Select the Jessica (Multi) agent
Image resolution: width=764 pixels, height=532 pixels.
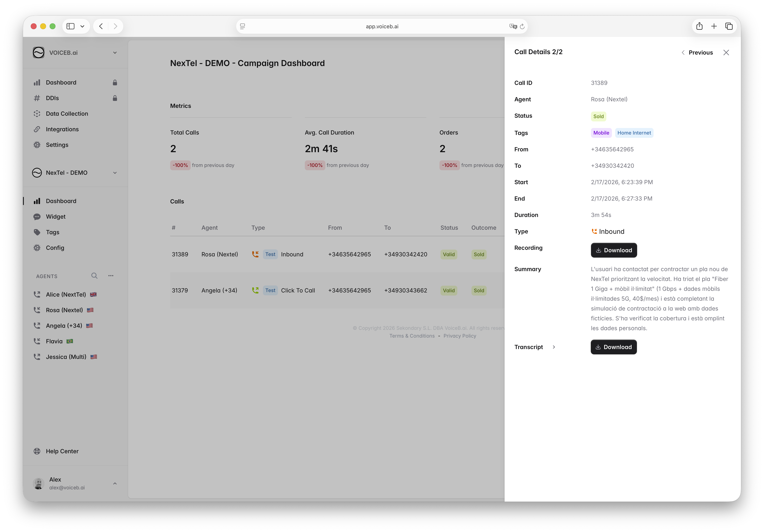(66, 357)
